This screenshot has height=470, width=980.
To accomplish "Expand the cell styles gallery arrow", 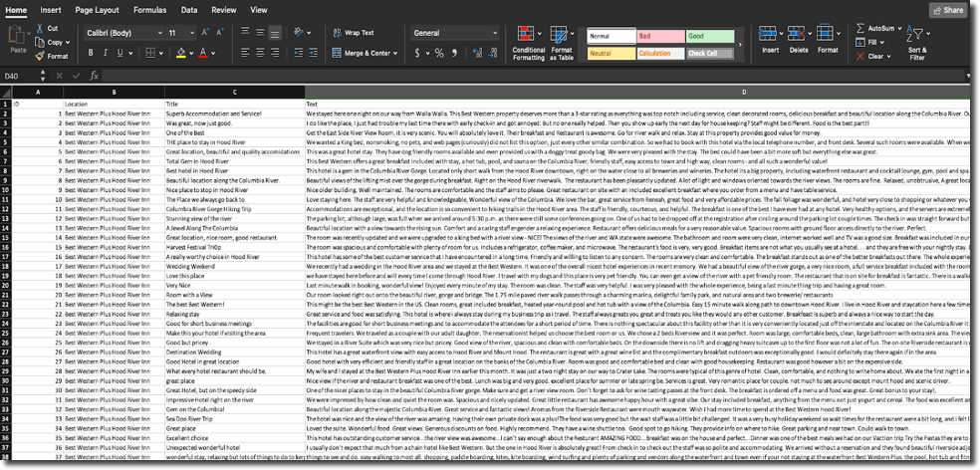I will (740, 45).
